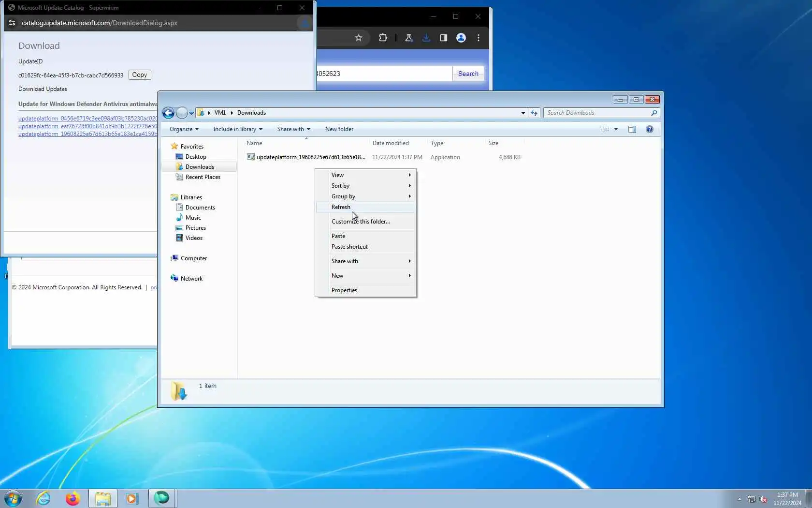Select Recent Places in the navigation pane

pyautogui.click(x=203, y=177)
